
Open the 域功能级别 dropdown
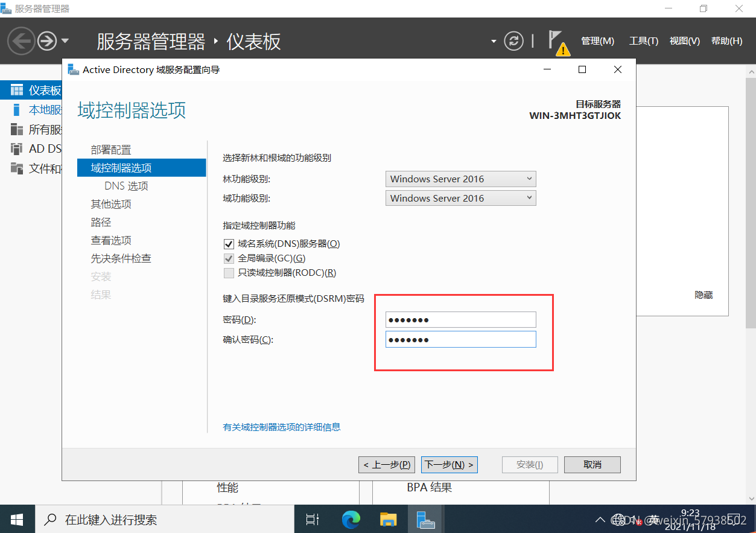(460, 198)
